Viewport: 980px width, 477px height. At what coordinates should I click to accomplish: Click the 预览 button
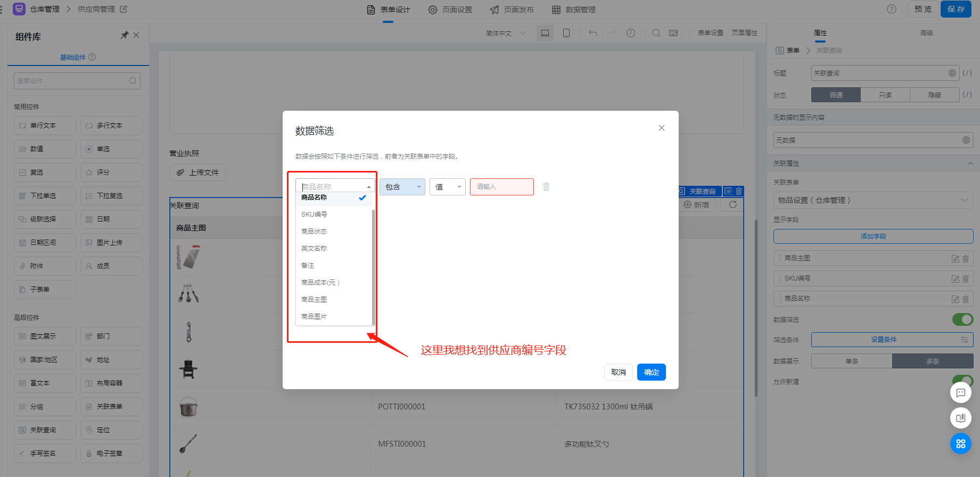click(923, 9)
